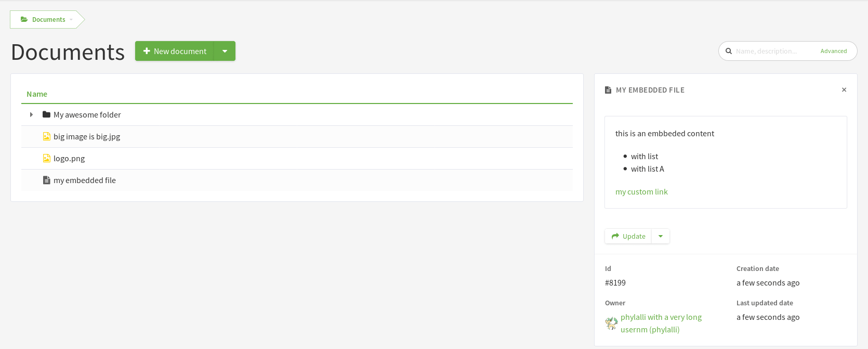Click the document icon in MY EMBEDDED FILE panel header
Viewport: 868px width, 349px height.
608,89
